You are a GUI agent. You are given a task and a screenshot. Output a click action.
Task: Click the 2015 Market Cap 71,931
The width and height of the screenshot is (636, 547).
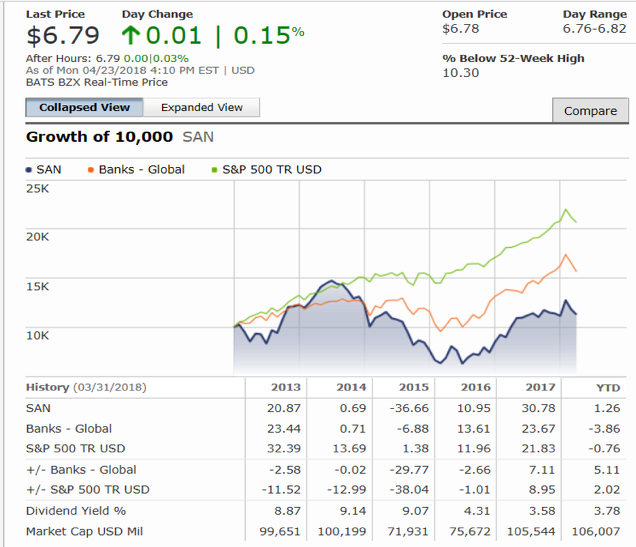(408, 532)
